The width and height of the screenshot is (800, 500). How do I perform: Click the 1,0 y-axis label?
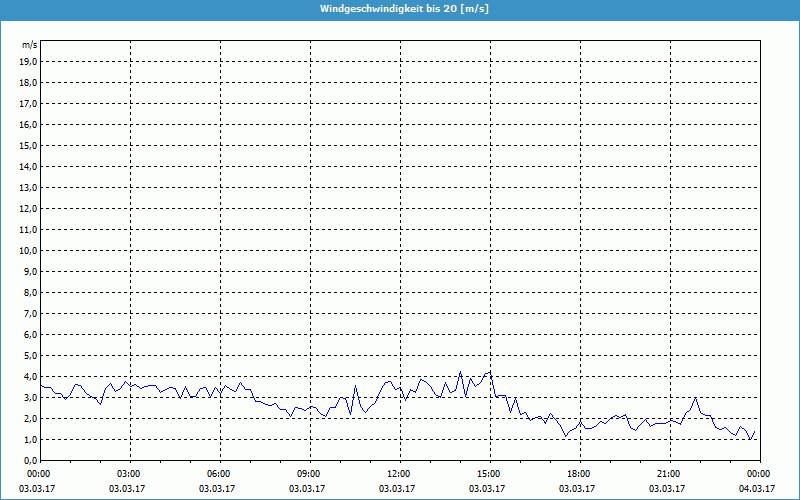30,440
